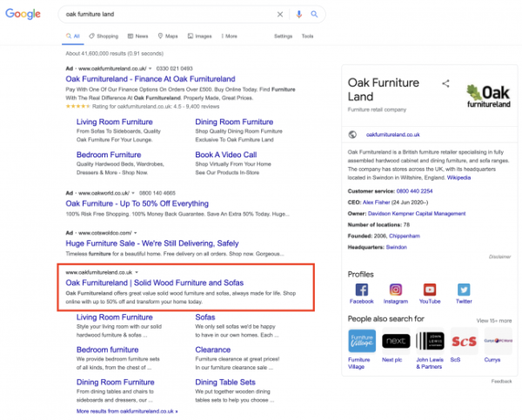The width and height of the screenshot is (522, 420).
Task: Switch to the Images tab
Action: pyautogui.click(x=200, y=37)
